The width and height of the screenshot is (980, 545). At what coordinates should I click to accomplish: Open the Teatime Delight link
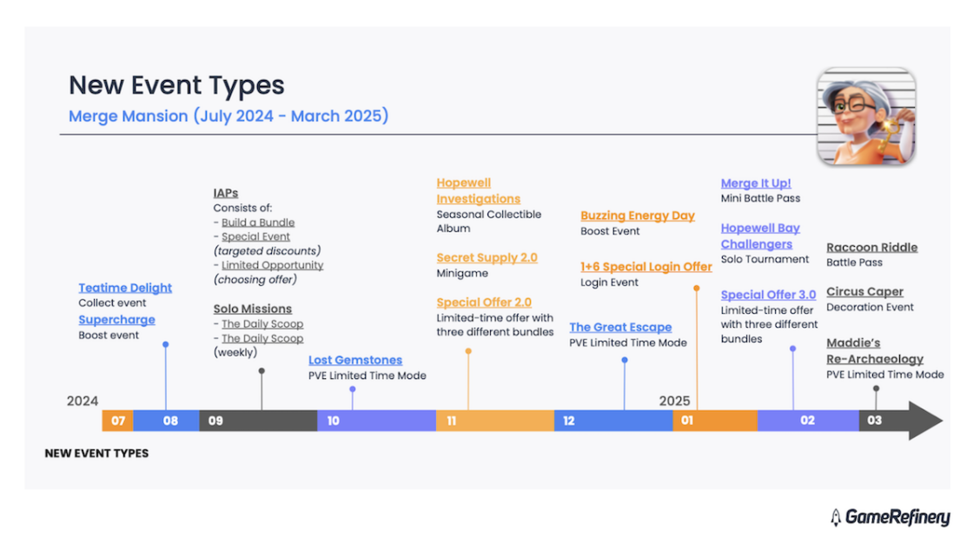[125, 288]
